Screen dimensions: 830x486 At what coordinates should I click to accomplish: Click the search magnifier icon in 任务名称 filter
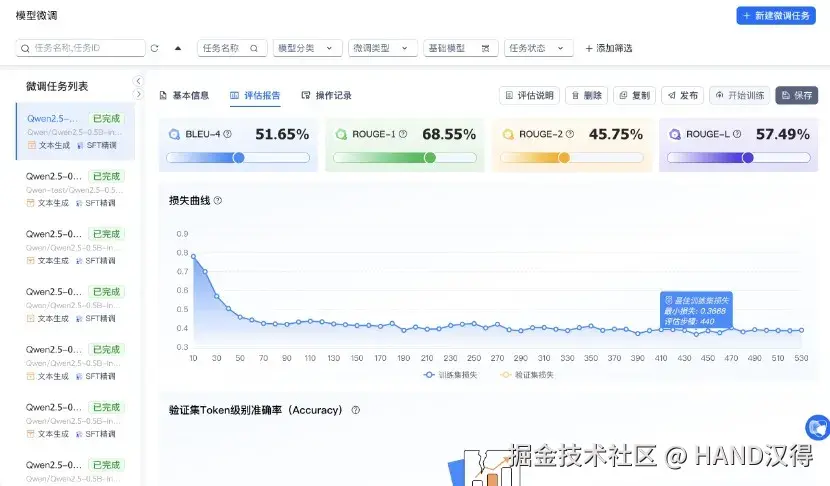tap(254, 48)
